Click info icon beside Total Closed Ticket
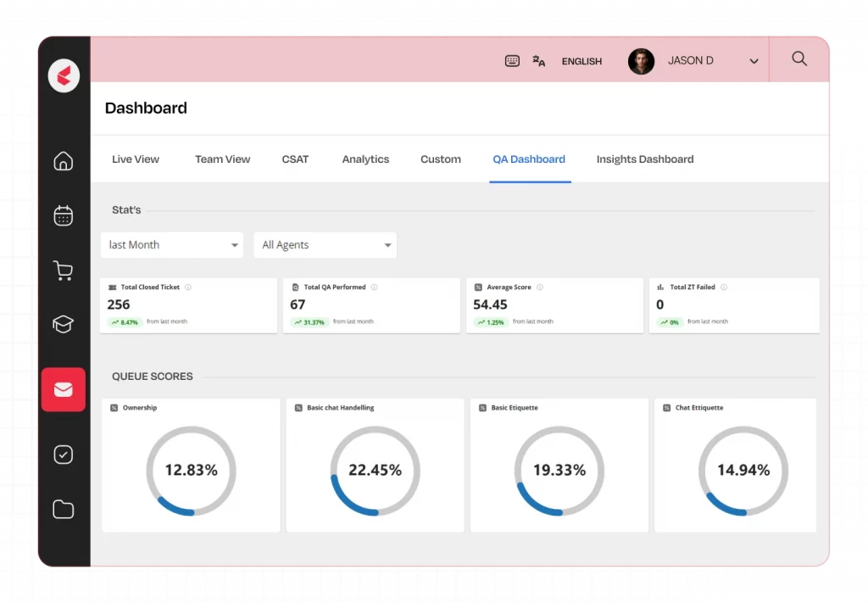 point(188,288)
